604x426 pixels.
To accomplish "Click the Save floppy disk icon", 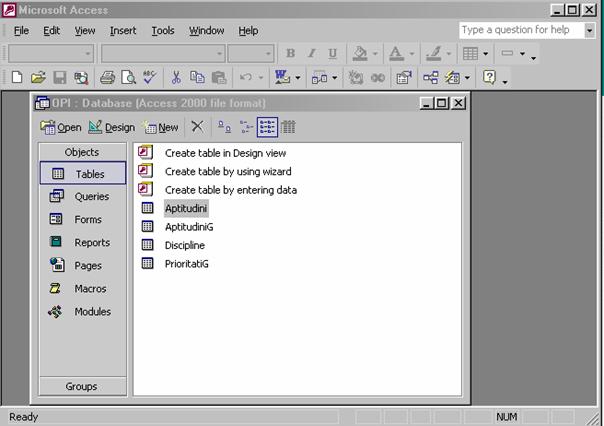I will click(60, 77).
